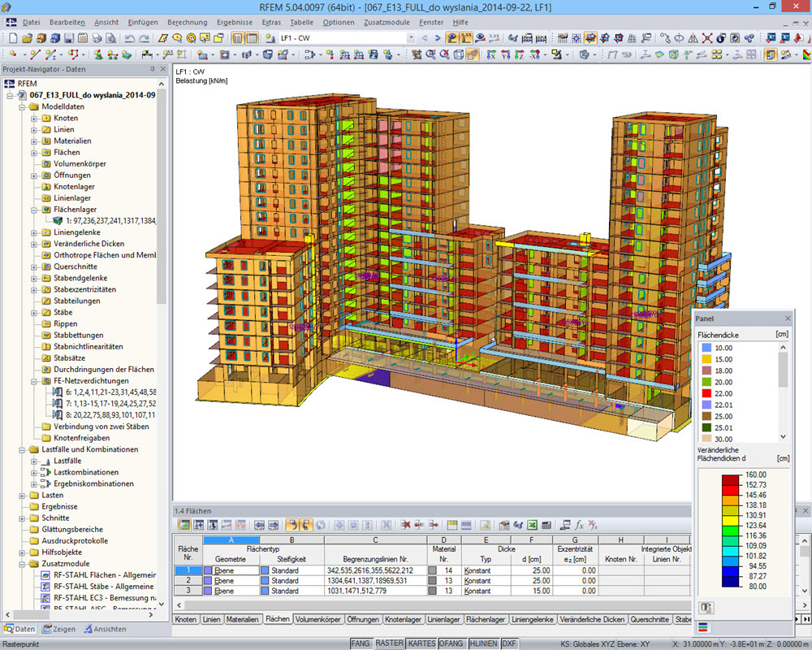Select the Save icon in the main toolbar
The width and height of the screenshot is (812, 650).
pos(69,39)
